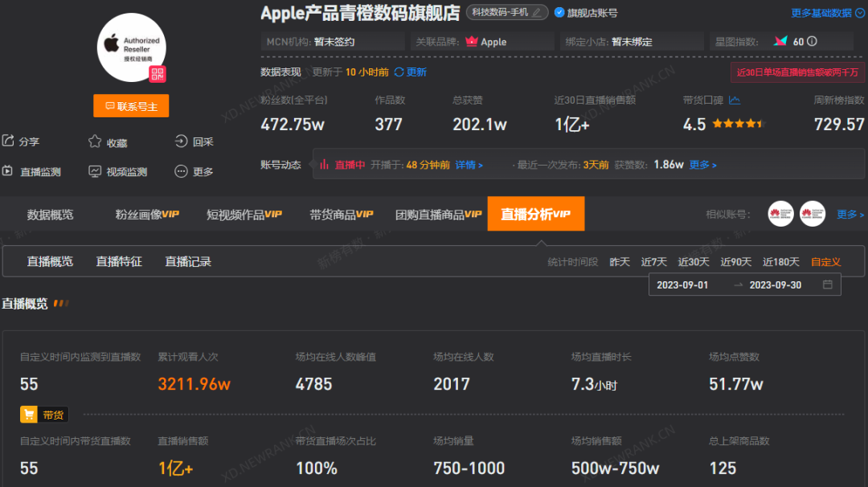Click the 更多 ellipsis icon

[x=181, y=171]
